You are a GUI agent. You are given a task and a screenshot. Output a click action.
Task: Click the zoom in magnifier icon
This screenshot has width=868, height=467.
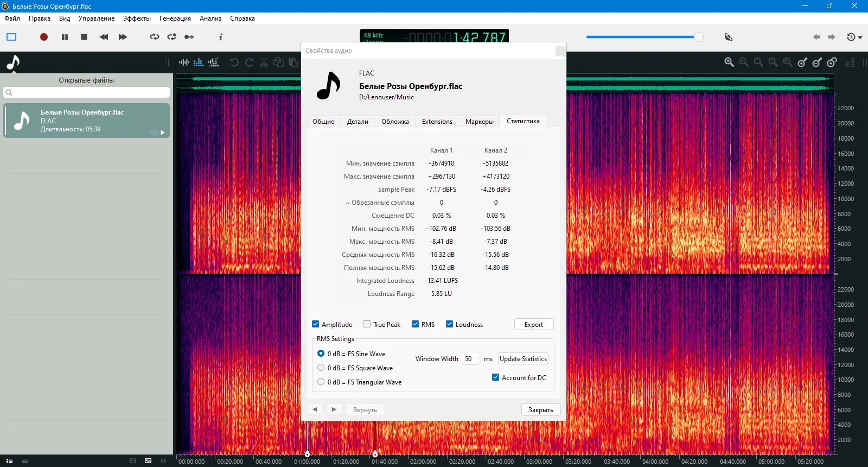(729, 62)
